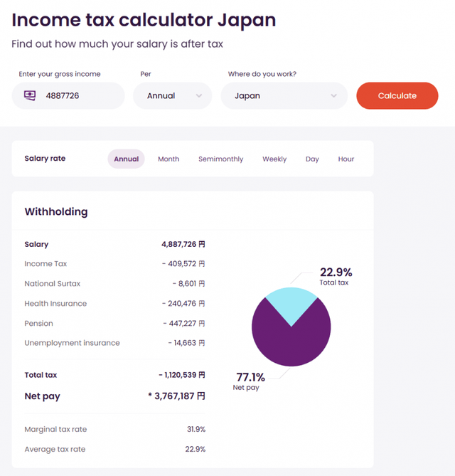Select the Annual salary rate tab
The image size is (455, 476).
(127, 159)
